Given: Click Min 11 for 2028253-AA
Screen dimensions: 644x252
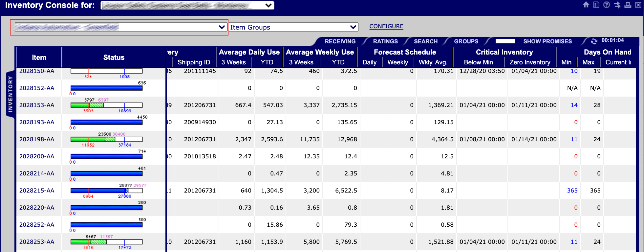Looking at the screenshot, I should (574, 242).
